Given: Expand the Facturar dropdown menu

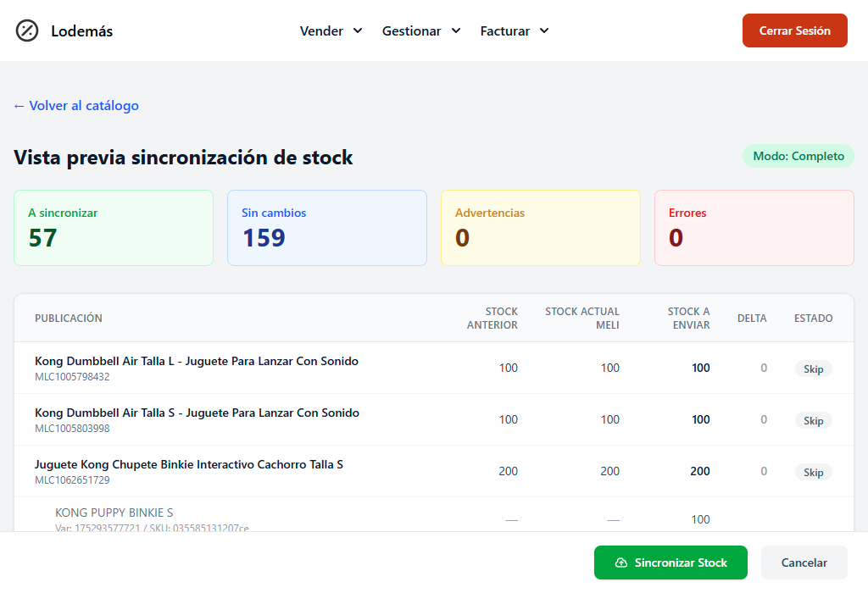Looking at the screenshot, I should click(x=515, y=31).
